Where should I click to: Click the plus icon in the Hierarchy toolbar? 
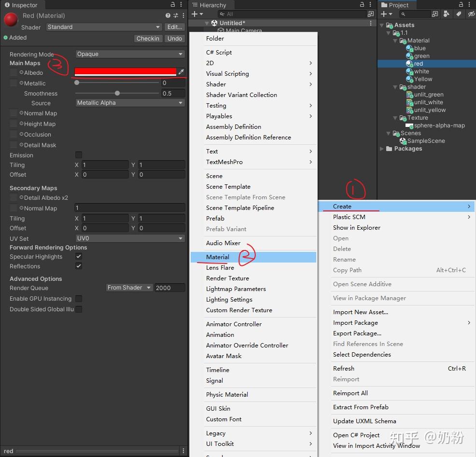195,14
